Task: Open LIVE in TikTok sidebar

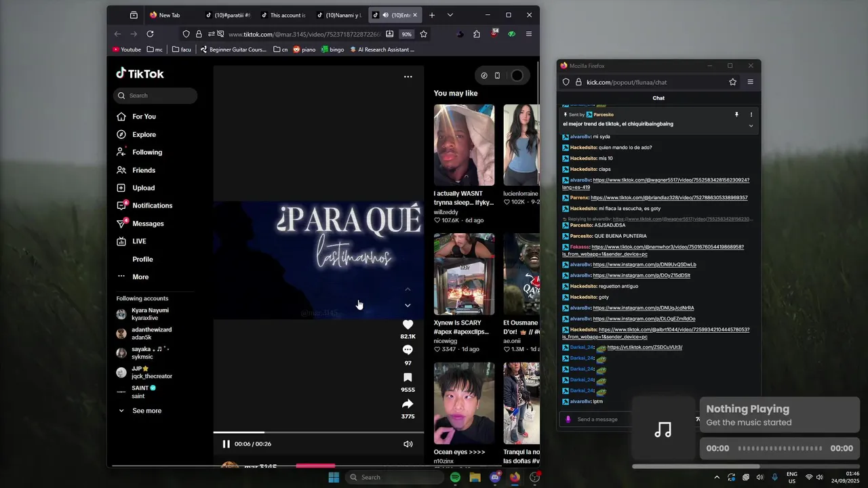Action: pos(139,241)
